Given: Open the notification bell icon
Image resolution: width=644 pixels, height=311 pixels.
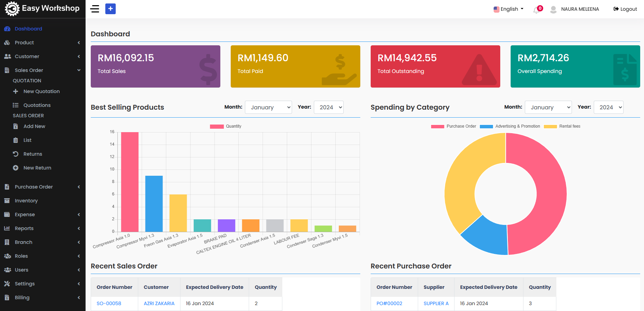Looking at the screenshot, I should pyautogui.click(x=536, y=10).
